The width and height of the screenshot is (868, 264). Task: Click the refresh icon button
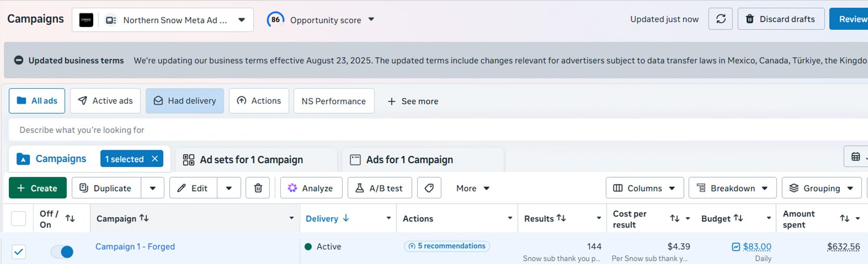tap(720, 19)
